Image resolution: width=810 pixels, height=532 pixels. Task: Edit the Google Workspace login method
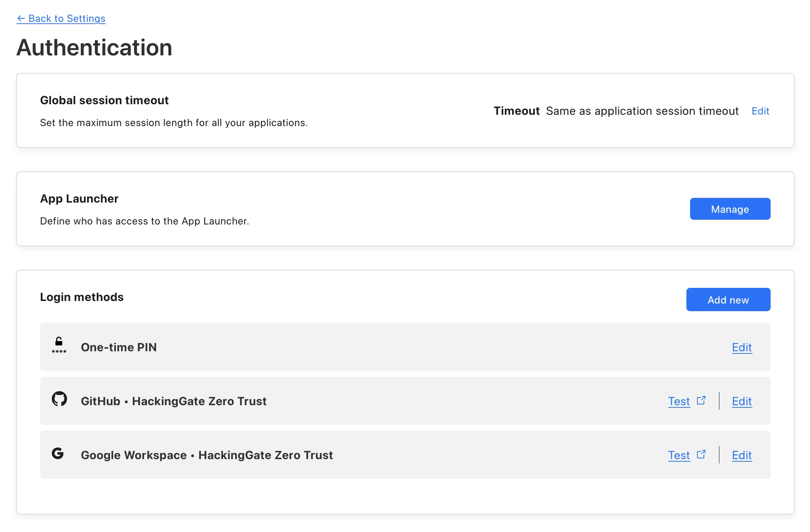[741, 455]
